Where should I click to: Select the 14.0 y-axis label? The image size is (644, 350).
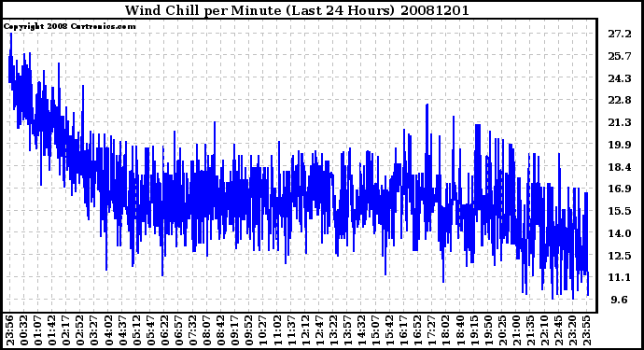click(x=620, y=233)
